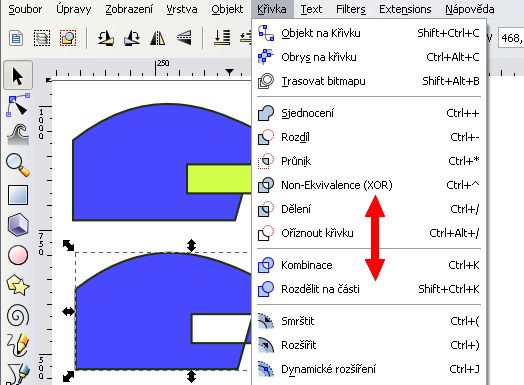Activate the spiral drawing tool

pos(18,315)
